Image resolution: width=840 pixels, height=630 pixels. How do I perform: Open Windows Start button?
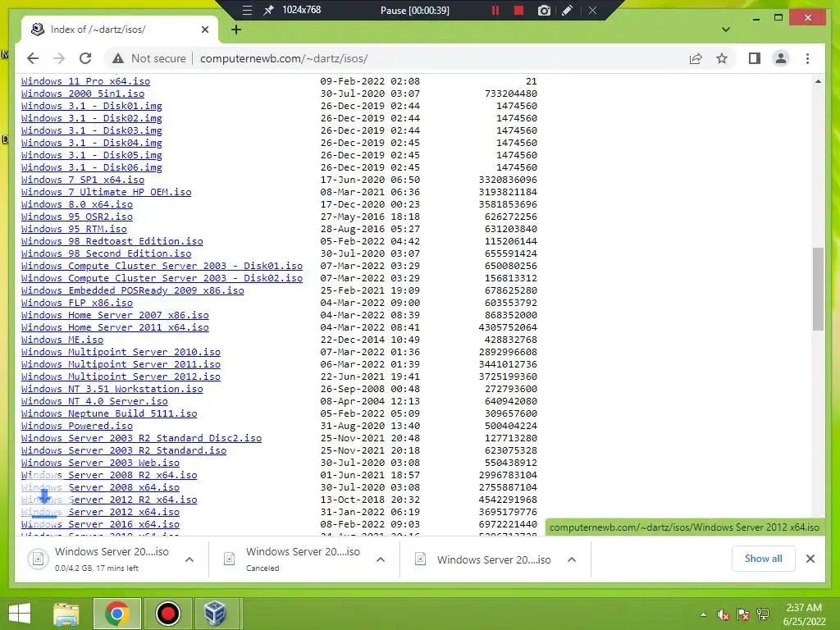coord(20,614)
